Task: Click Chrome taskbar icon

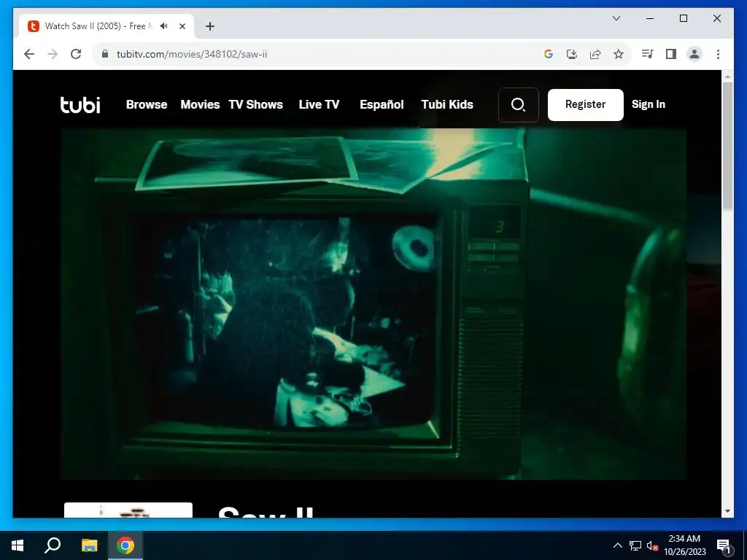Action: click(x=125, y=545)
